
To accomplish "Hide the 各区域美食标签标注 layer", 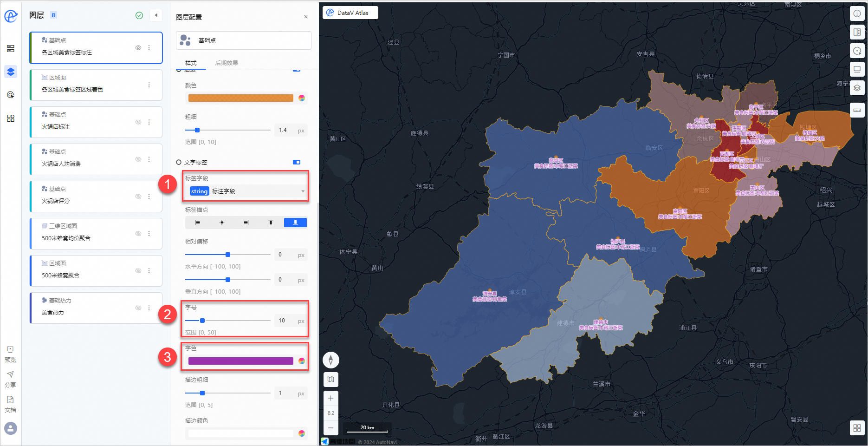I will pos(138,48).
